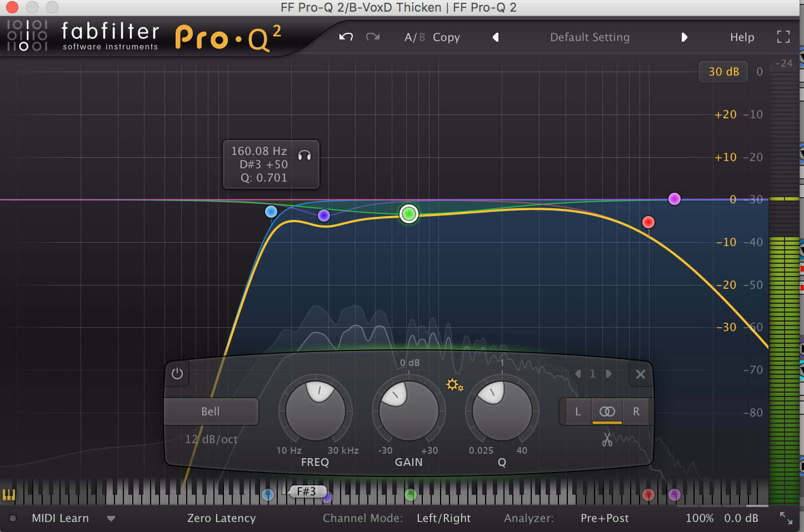Click the 0.0 dB output gain value
This screenshot has height=532, width=804.
pyautogui.click(x=741, y=518)
